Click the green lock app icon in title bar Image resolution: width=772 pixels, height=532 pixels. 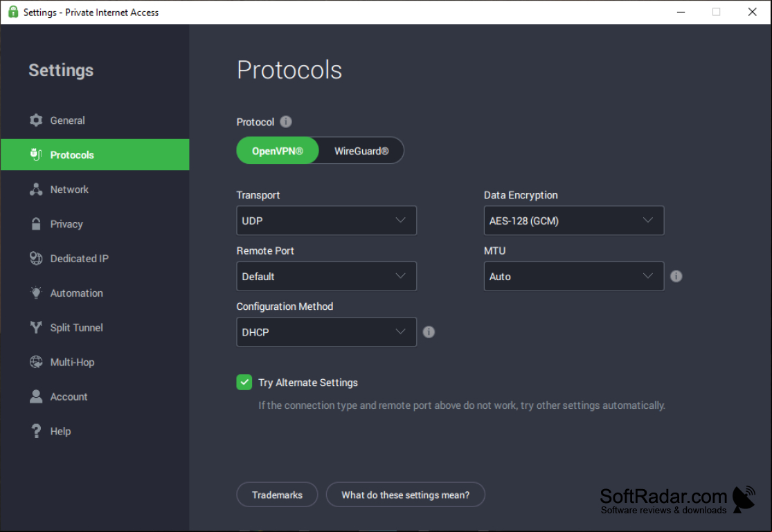point(13,12)
